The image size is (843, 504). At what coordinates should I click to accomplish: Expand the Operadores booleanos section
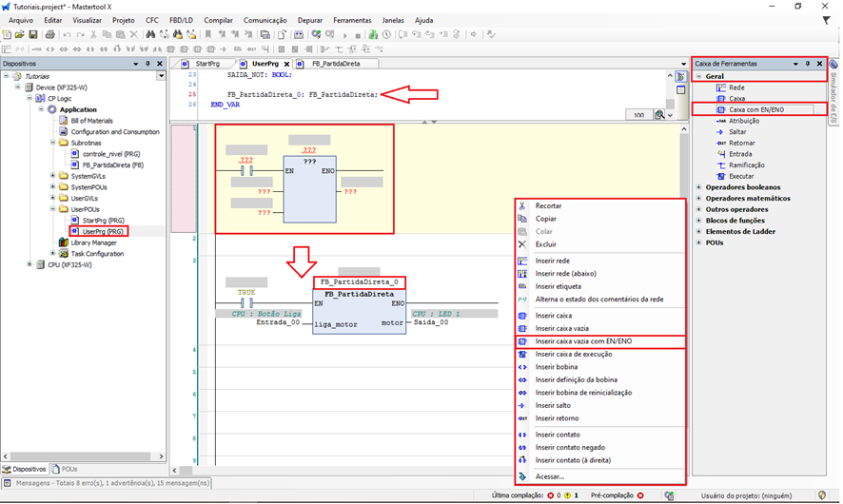coord(698,187)
